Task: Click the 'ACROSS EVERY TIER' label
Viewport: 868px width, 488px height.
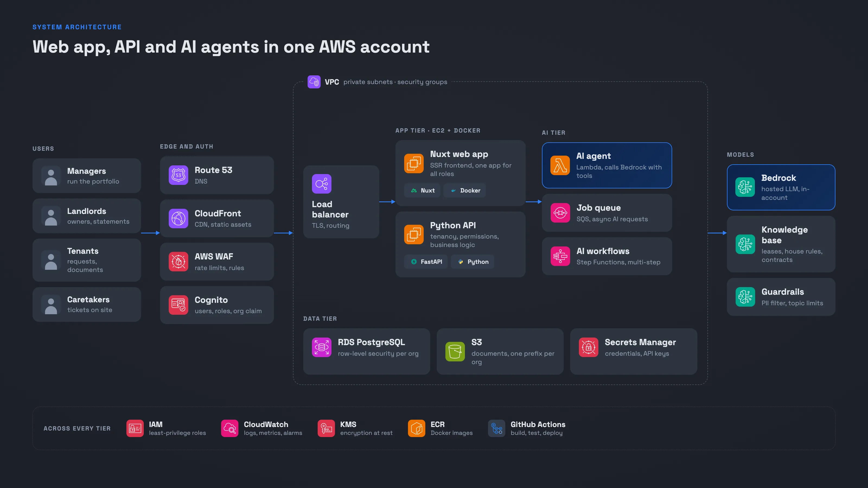Action: (77, 428)
